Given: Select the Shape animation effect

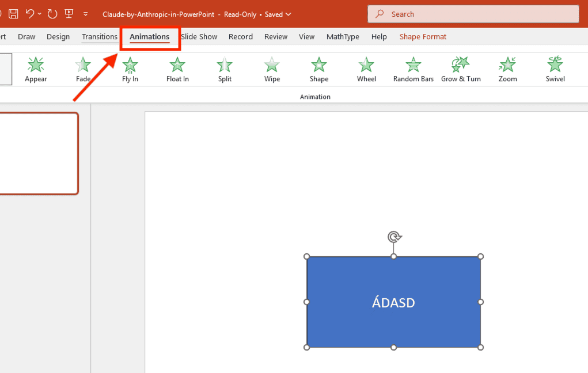Looking at the screenshot, I should [x=318, y=68].
